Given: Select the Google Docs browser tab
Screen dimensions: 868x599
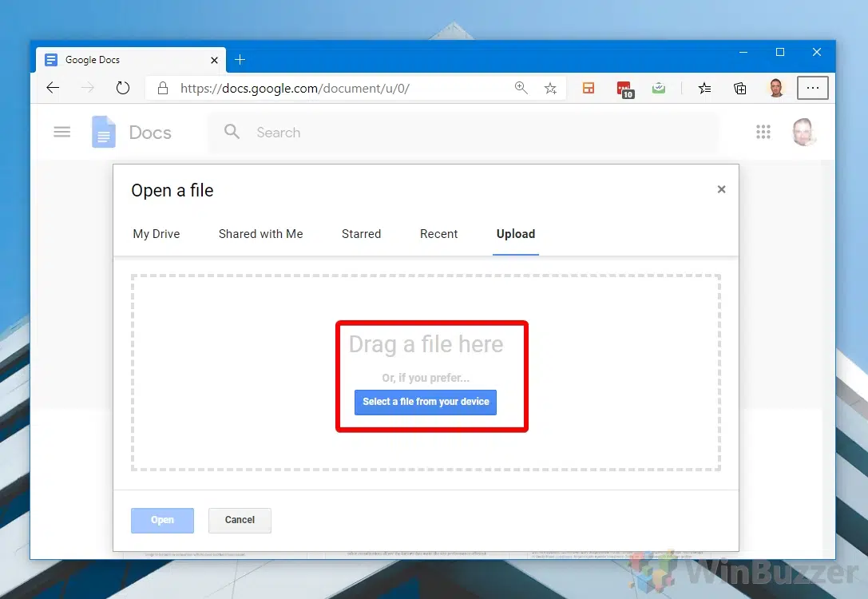Looking at the screenshot, I should pyautogui.click(x=131, y=60).
